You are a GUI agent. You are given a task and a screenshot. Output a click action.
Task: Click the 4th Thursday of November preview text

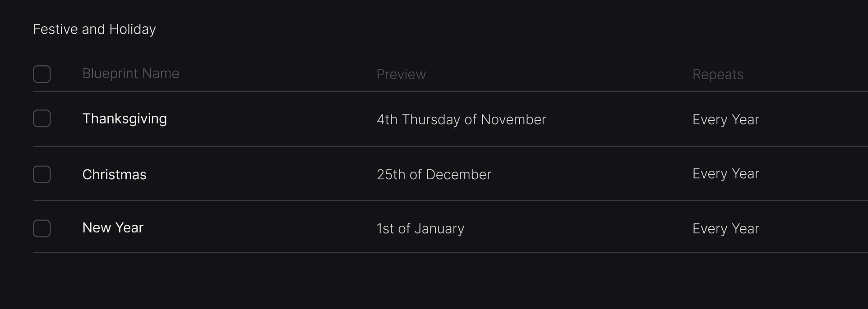461,119
